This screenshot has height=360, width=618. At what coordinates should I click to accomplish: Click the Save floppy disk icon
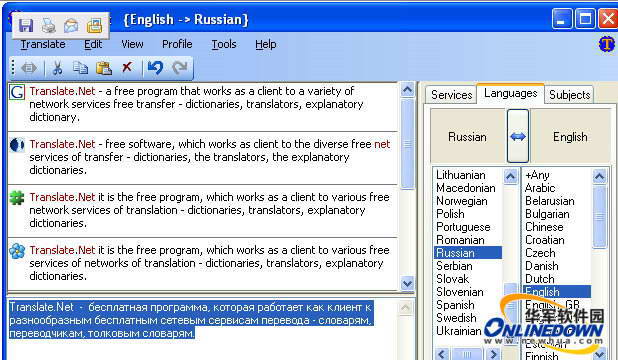[26, 26]
